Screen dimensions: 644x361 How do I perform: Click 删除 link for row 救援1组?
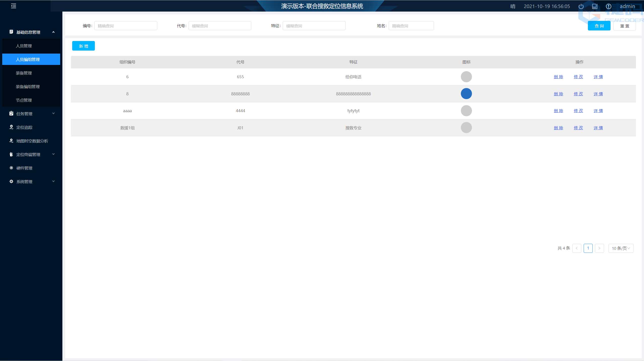(x=558, y=128)
